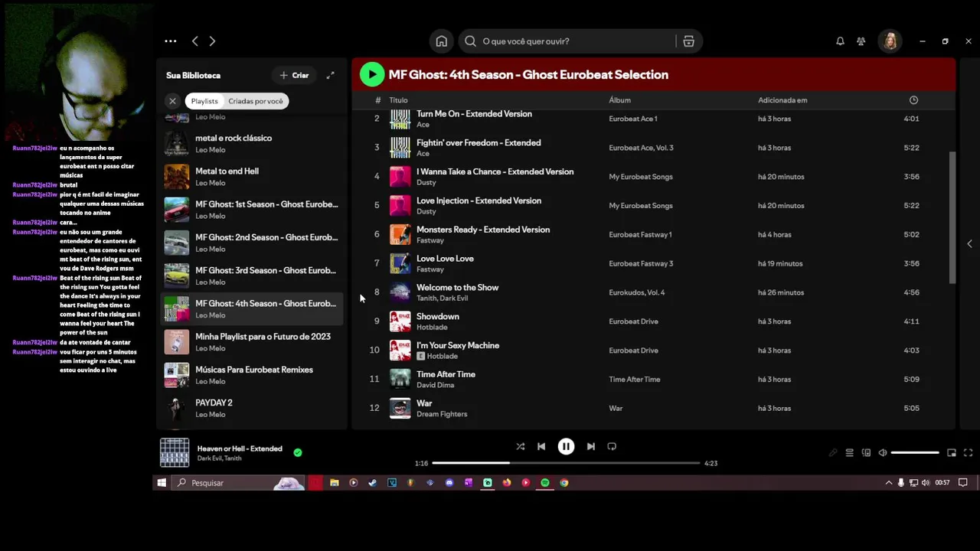Click the playlist vertical scrollbar
Image resolution: width=980 pixels, height=551 pixels.
[953, 217]
